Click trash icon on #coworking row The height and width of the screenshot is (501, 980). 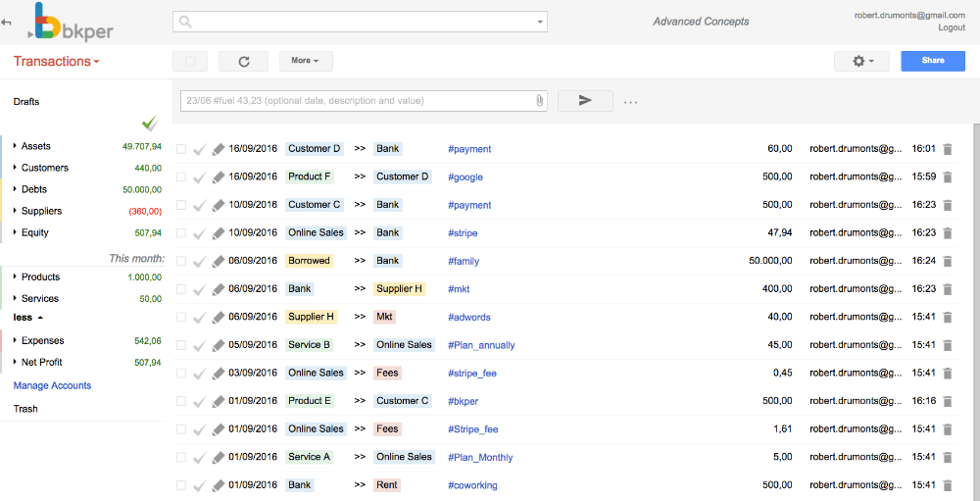pyautogui.click(x=948, y=485)
